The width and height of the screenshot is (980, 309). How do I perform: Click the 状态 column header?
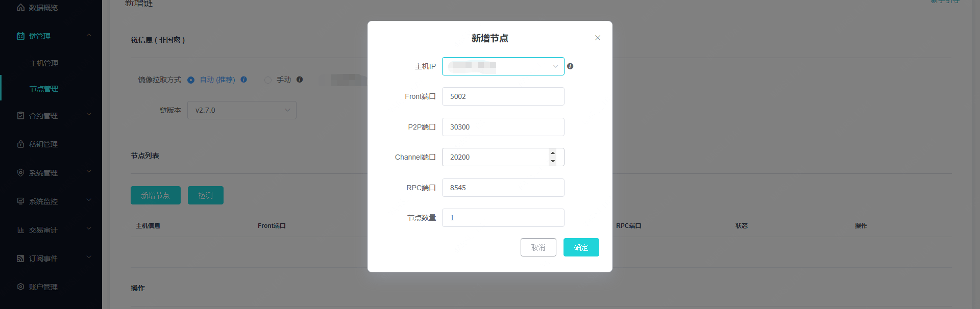pyautogui.click(x=742, y=226)
